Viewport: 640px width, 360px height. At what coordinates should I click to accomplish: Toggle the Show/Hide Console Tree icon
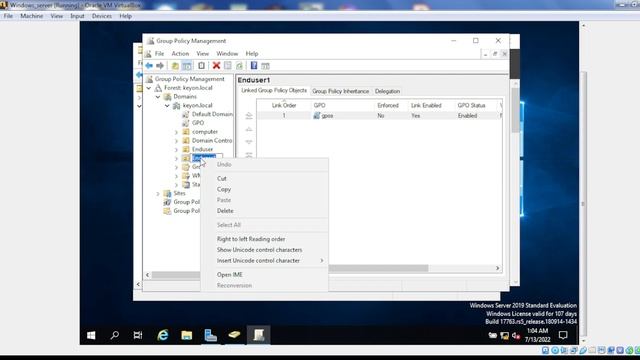[187, 66]
